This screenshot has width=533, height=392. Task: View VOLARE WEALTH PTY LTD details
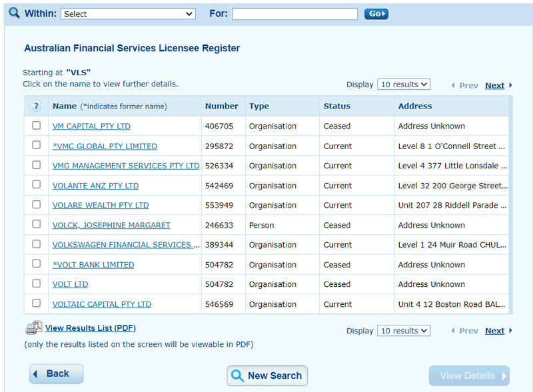click(101, 205)
